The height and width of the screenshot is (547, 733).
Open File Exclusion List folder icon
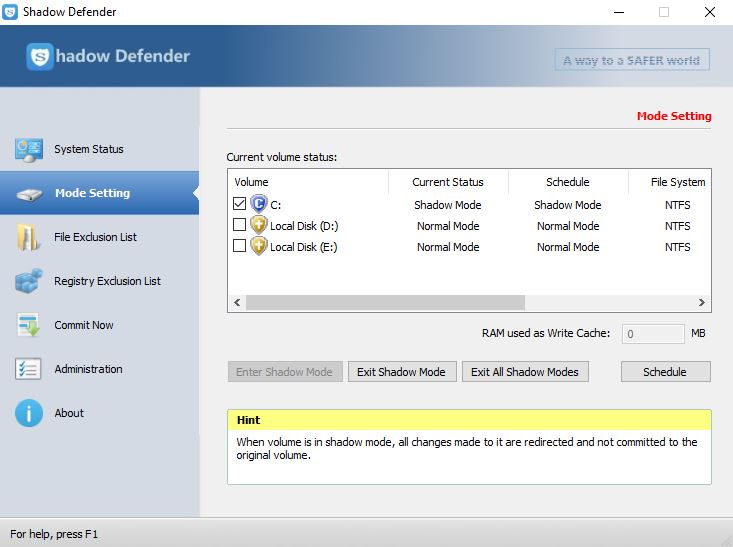point(29,238)
